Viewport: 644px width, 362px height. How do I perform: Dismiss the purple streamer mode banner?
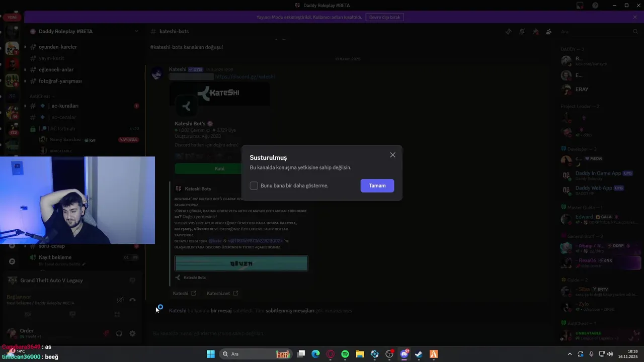click(x=635, y=17)
